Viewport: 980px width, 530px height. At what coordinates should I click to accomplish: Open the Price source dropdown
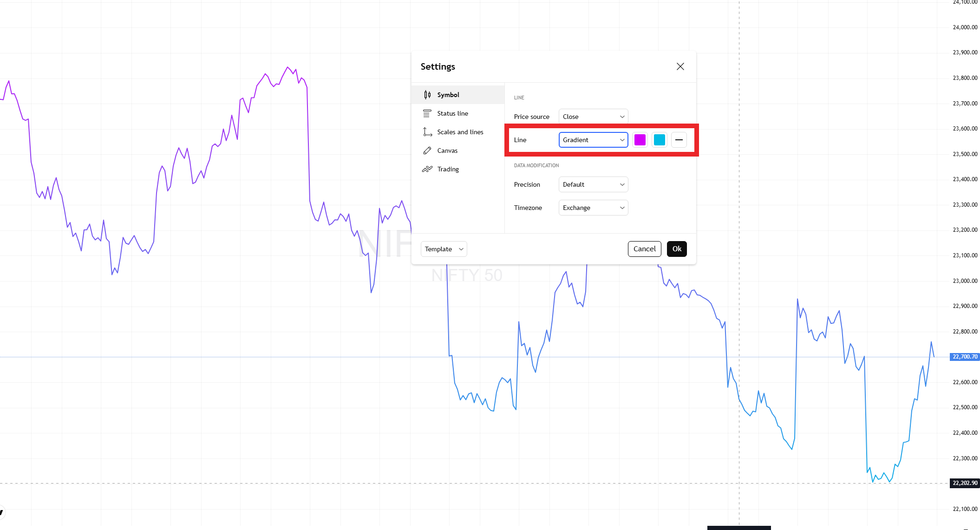[593, 117]
